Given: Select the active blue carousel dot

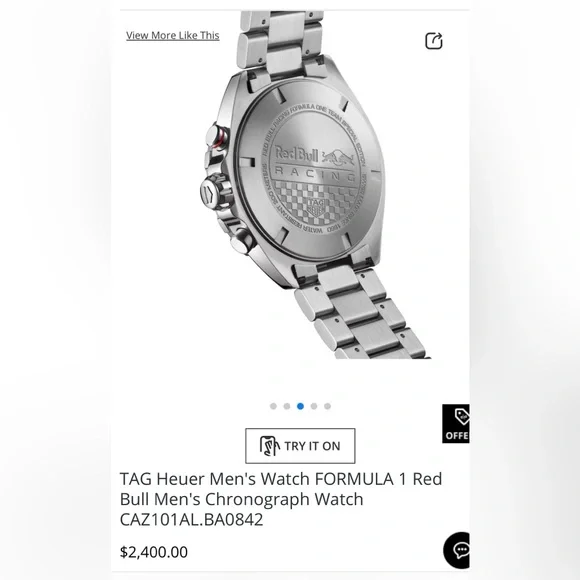Looking at the screenshot, I should (300, 406).
